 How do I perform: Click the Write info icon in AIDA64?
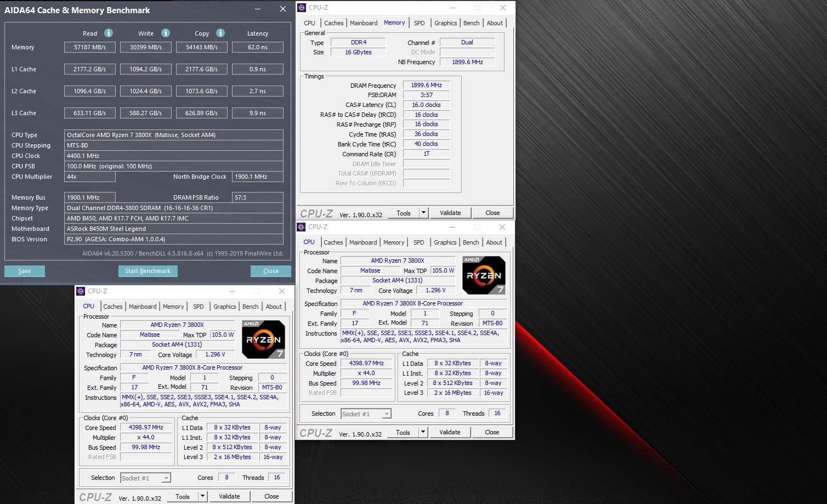coord(166,33)
